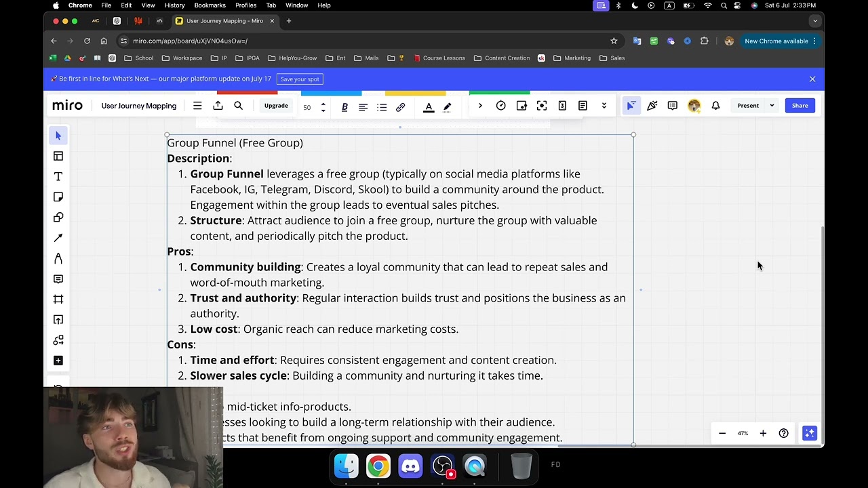This screenshot has width=868, height=488.
Task: Click the Present button
Action: (748, 106)
